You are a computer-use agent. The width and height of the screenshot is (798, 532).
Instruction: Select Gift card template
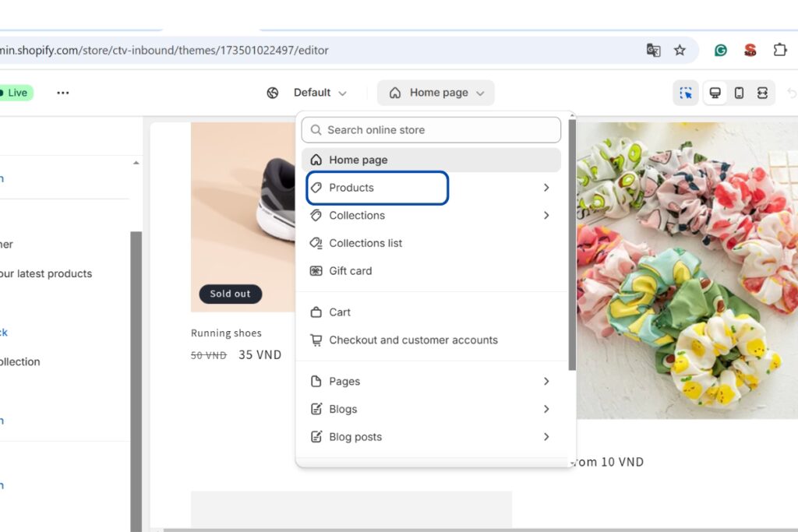(x=431, y=270)
